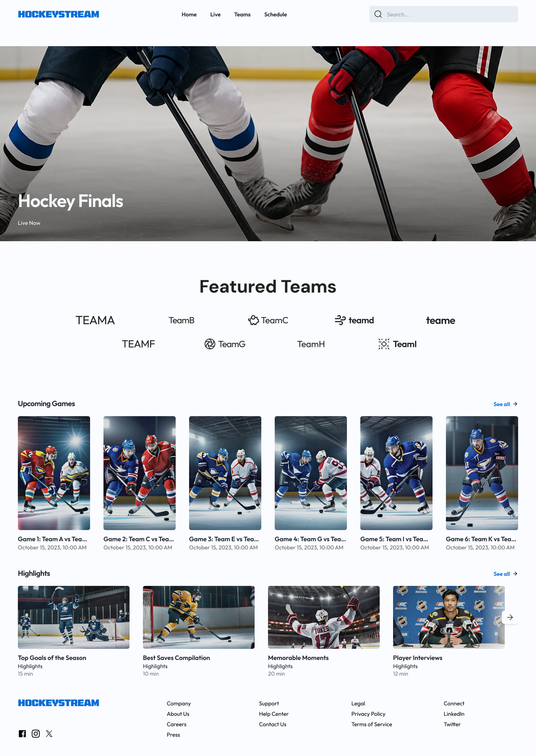Open Best Saves Compilation thumbnail
Screen dimensions: 536x756
[x=199, y=617]
